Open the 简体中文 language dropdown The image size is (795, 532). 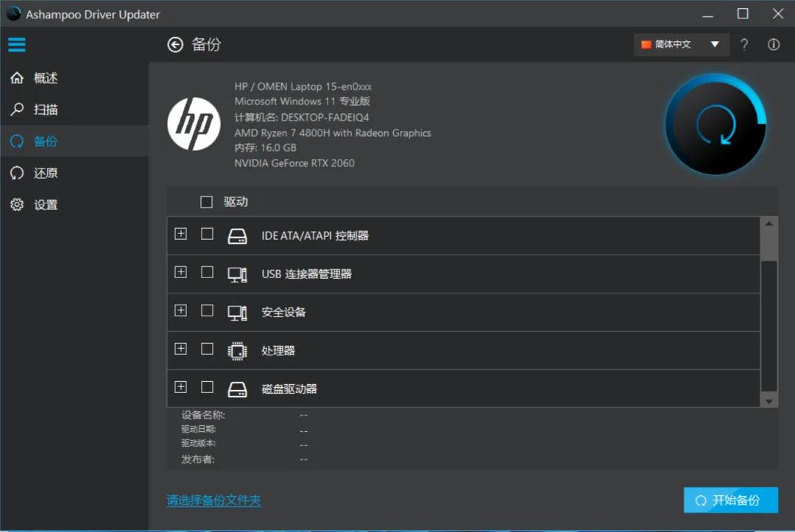pyautogui.click(x=680, y=44)
